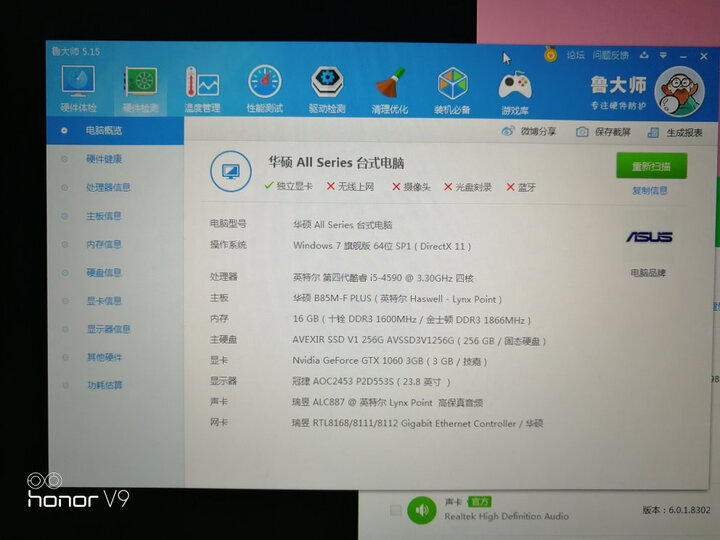This screenshot has width=720, height=540.
Task: Click the desktop computer circle icon
Action: coord(231,172)
